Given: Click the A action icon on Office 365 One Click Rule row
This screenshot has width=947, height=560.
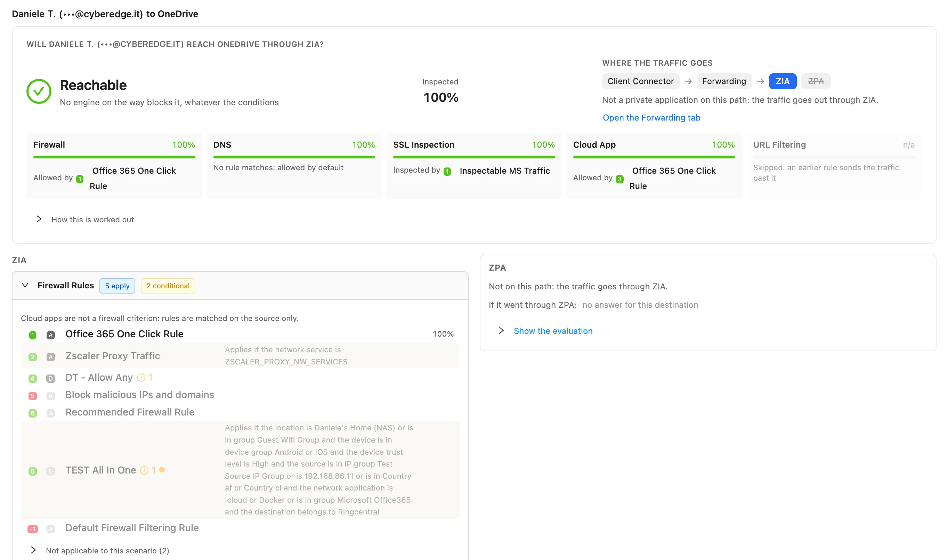Looking at the screenshot, I should [x=51, y=335].
